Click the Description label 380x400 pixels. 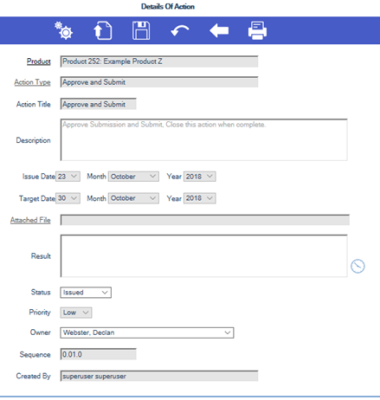(33, 140)
